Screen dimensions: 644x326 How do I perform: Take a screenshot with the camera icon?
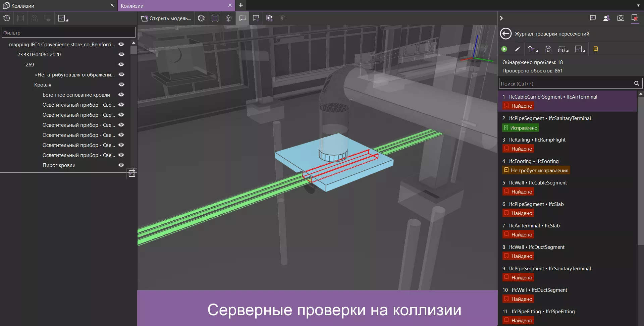[621, 18]
